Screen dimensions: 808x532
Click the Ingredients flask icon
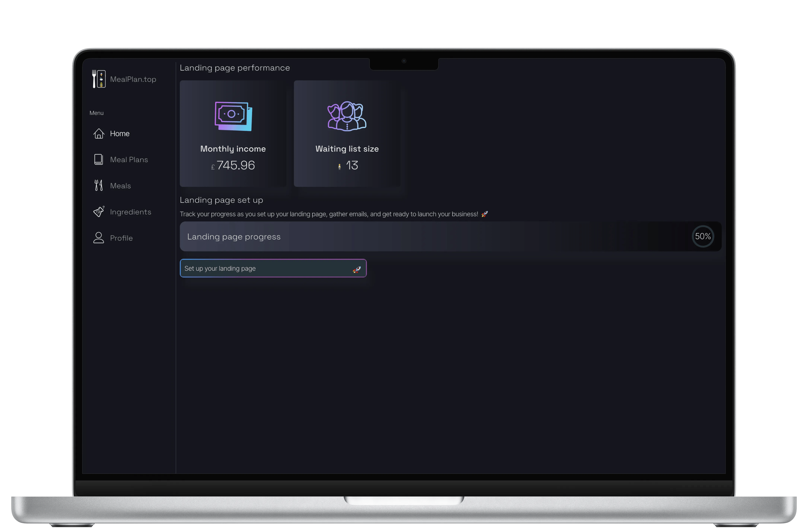(x=99, y=211)
